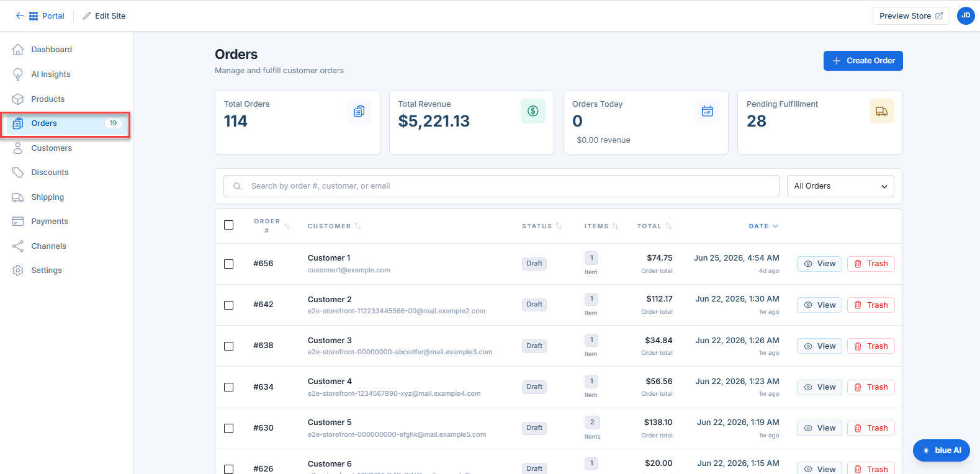This screenshot has height=474, width=980.
Task: View order #638
Action: pyautogui.click(x=819, y=346)
